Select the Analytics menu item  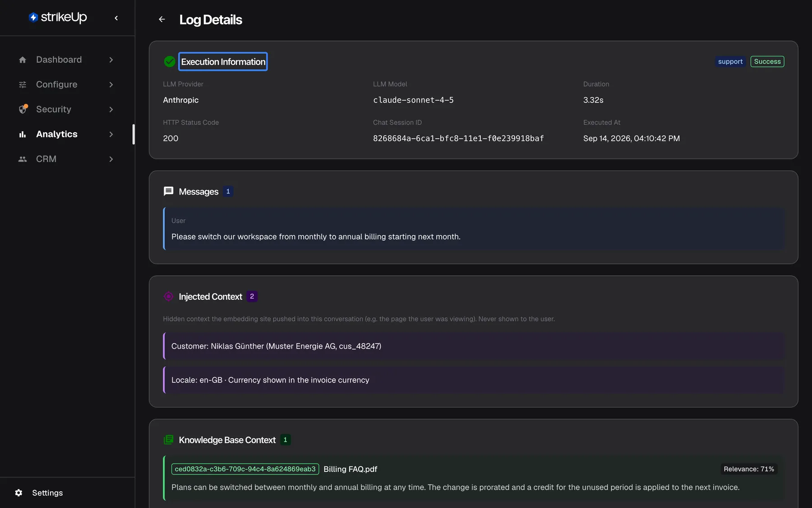coord(67,134)
